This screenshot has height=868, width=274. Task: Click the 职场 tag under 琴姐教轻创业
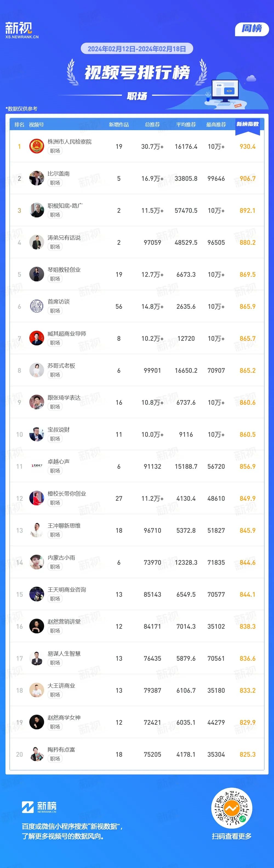point(55,279)
